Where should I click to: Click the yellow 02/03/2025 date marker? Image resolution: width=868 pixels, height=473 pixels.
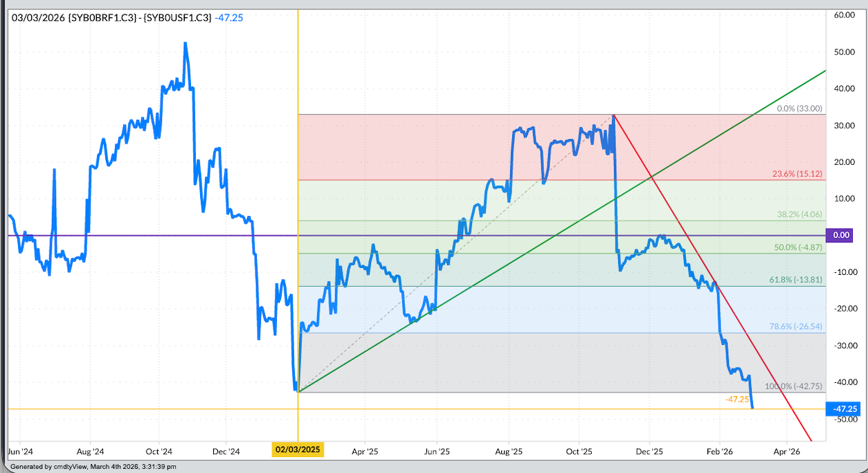pos(298,450)
